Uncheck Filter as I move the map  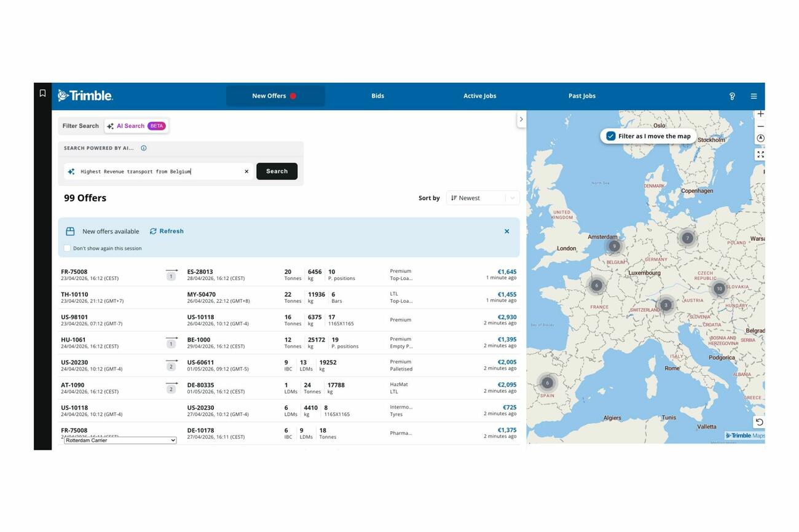point(610,136)
